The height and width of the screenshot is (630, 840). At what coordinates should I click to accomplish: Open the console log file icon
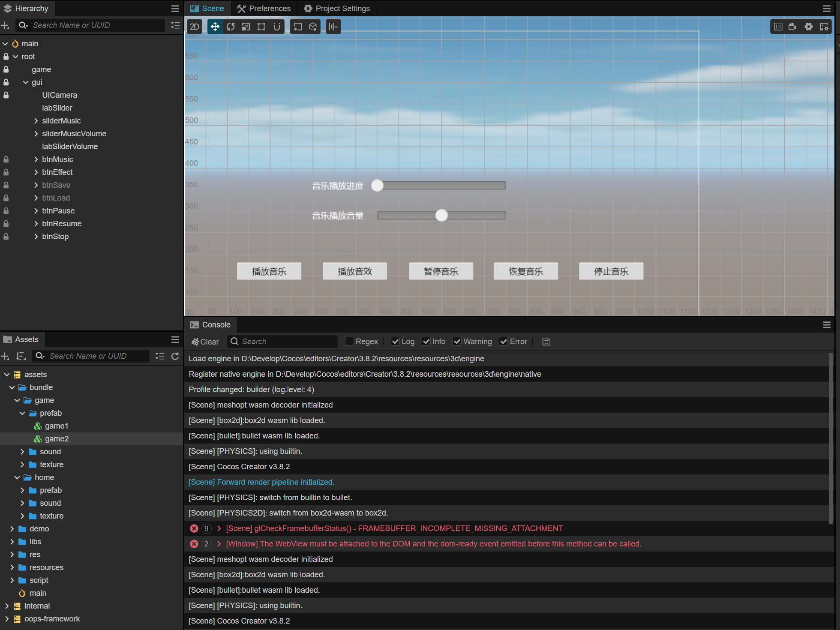coord(546,342)
